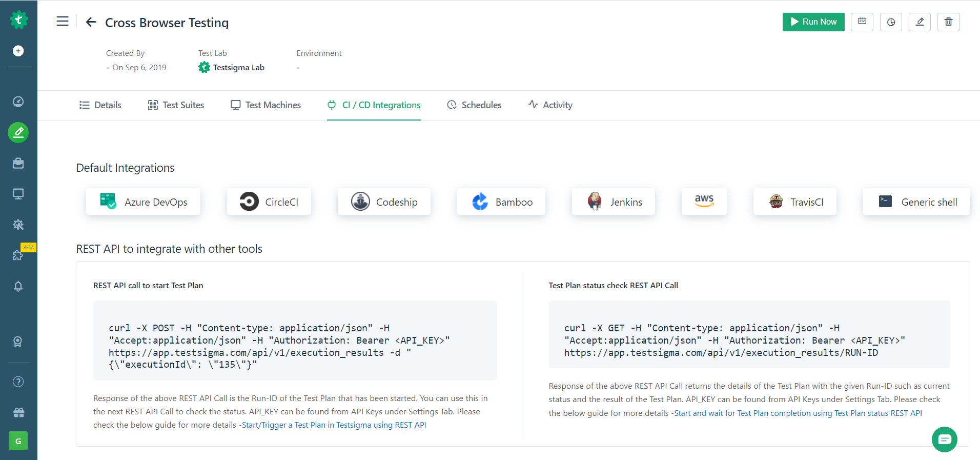Click the green Run Now button
Image resolution: width=980 pixels, height=460 pixels.
[813, 22]
